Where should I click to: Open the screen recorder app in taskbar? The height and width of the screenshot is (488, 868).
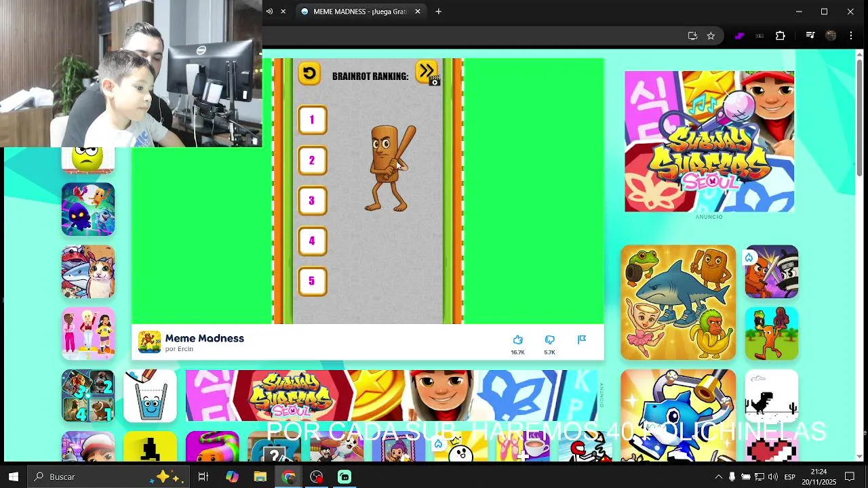pyautogui.click(x=317, y=476)
